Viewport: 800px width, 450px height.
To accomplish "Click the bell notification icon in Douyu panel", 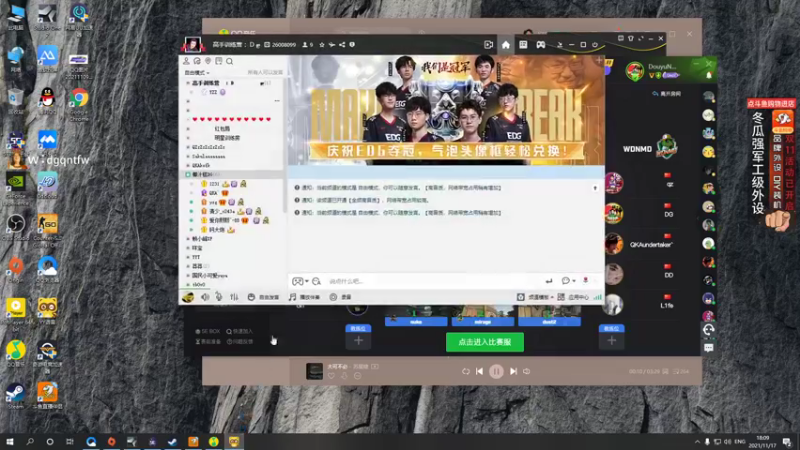I will click(x=709, y=75).
